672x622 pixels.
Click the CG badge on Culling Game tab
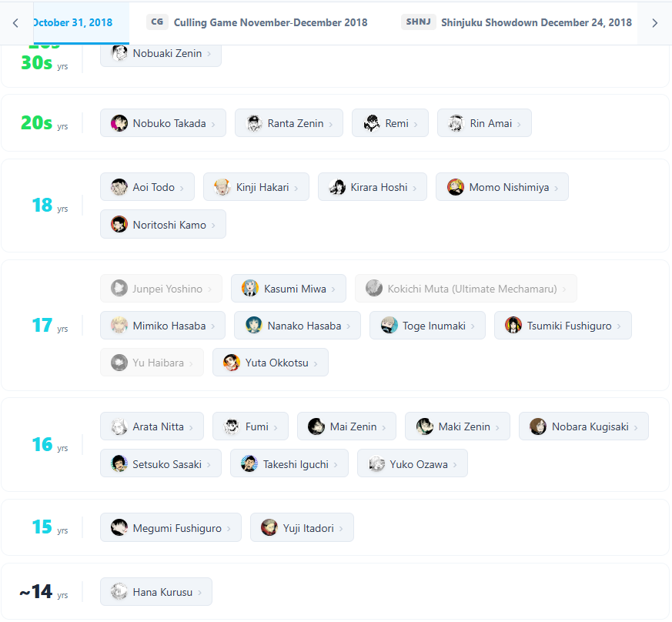pos(157,22)
